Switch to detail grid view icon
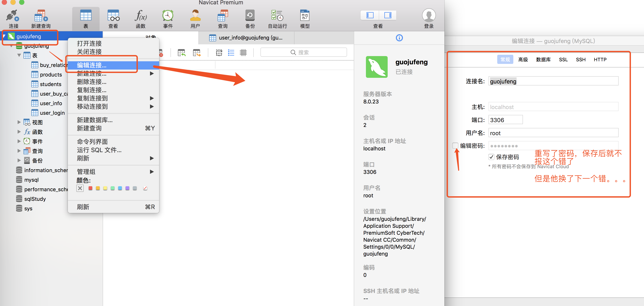This screenshot has width=644, height=306. click(243, 53)
